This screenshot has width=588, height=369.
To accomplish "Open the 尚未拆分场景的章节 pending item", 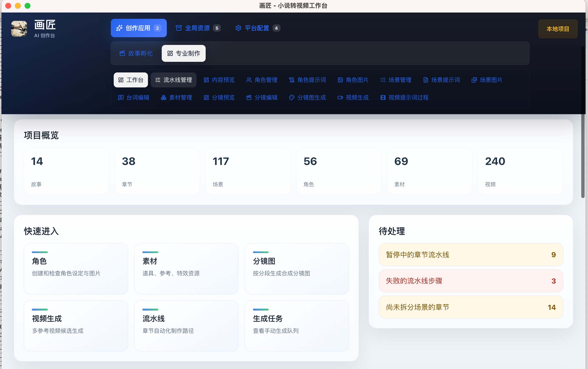I will 471,307.
